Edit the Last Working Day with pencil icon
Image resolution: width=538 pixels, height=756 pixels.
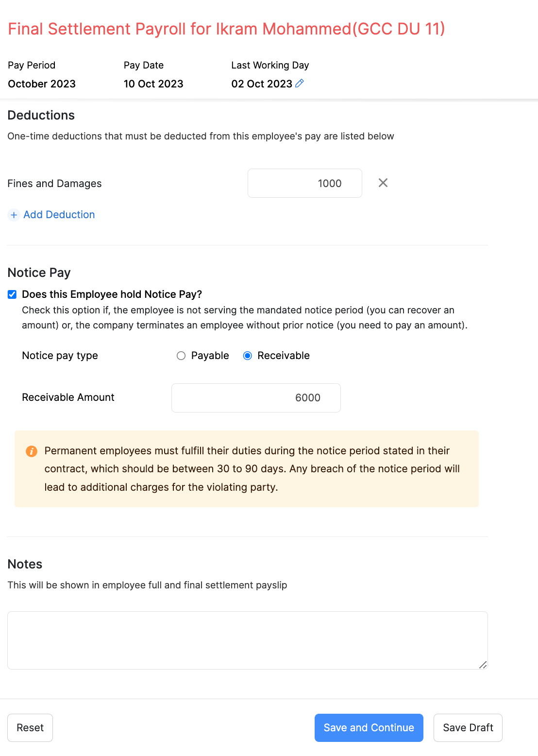(300, 83)
